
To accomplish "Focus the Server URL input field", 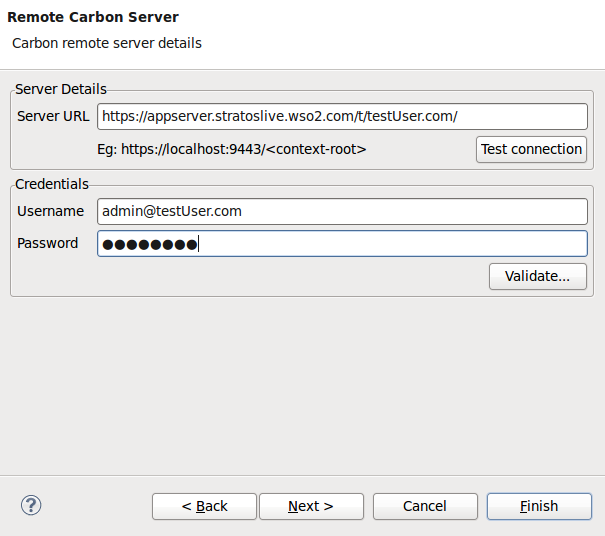I will (342, 116).
